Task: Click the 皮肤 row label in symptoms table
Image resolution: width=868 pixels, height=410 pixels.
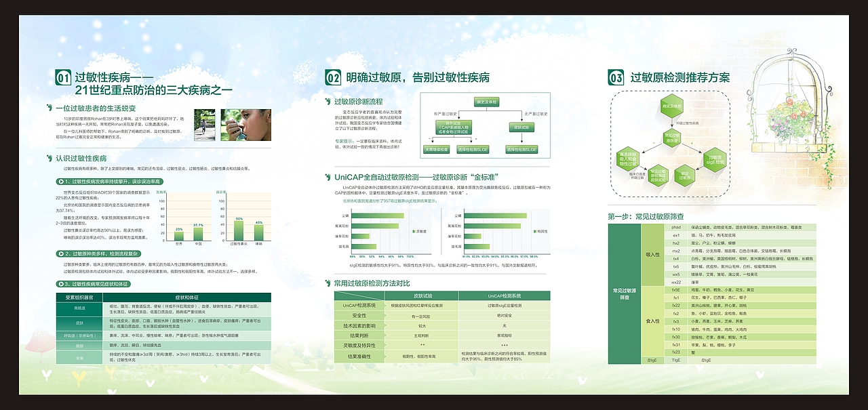Action: click(x=79, y=323)
